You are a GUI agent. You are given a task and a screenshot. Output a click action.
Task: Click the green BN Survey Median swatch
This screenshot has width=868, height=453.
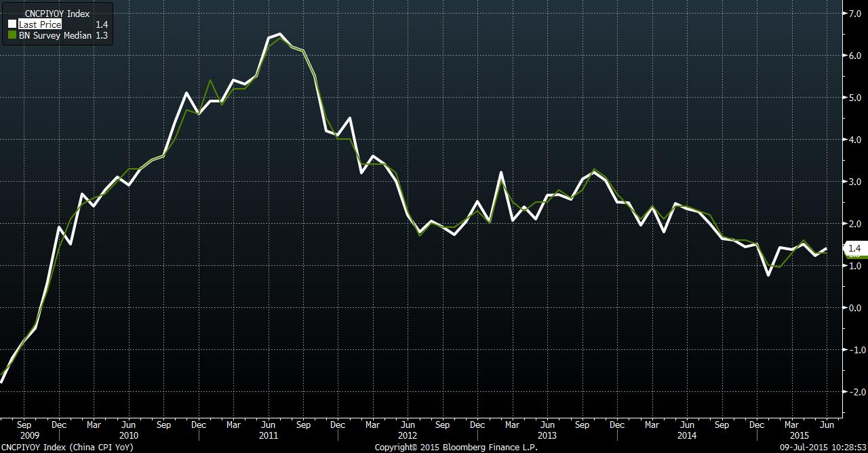click(12, 35)
